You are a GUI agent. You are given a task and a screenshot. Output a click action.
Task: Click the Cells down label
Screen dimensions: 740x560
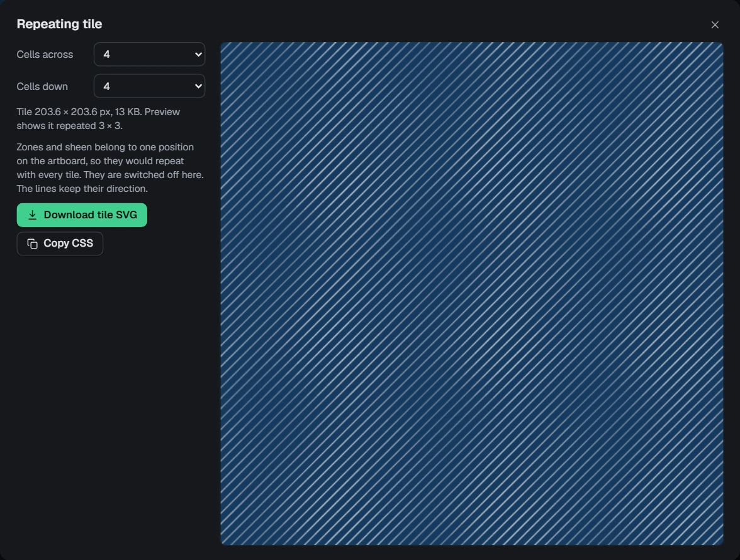click(42, 87)
